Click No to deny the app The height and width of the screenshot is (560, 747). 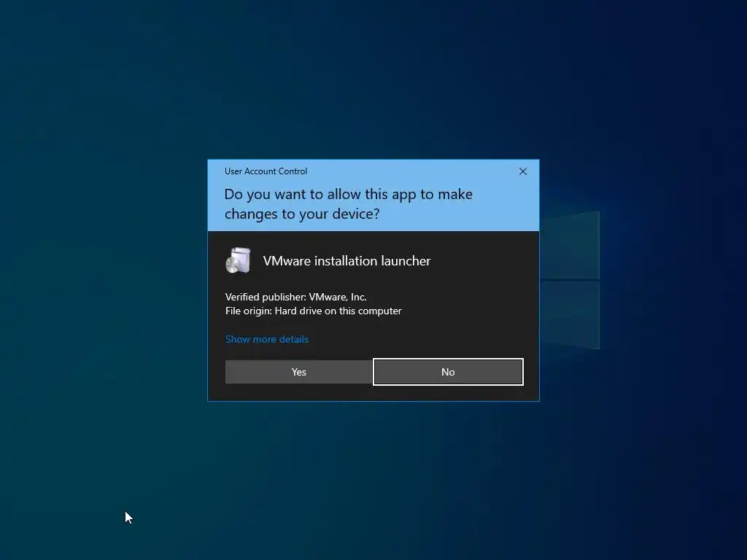(x=448, y=372)
